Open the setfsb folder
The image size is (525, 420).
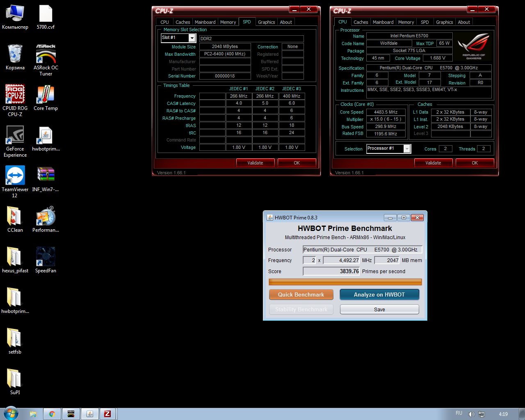(15, 341)
